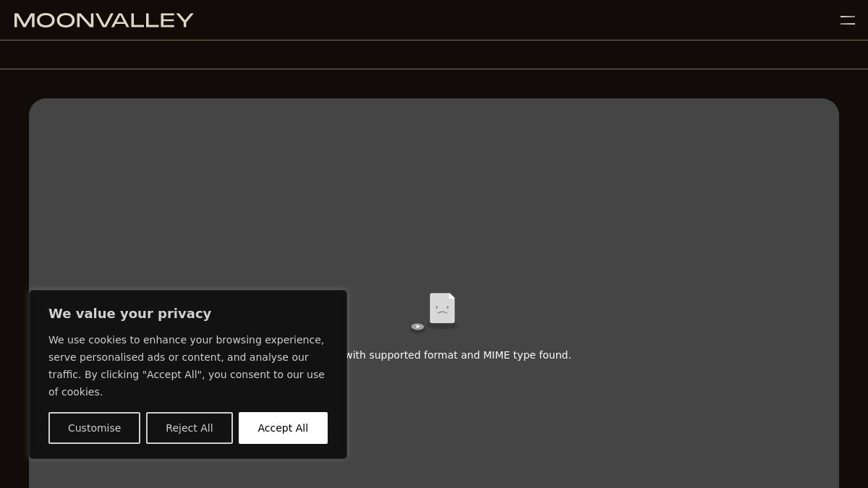Viewport: 868px width, 488px height.
Task: Open the hamburger menu in the header
Action: pyautogui.click(x=847, y=20)
